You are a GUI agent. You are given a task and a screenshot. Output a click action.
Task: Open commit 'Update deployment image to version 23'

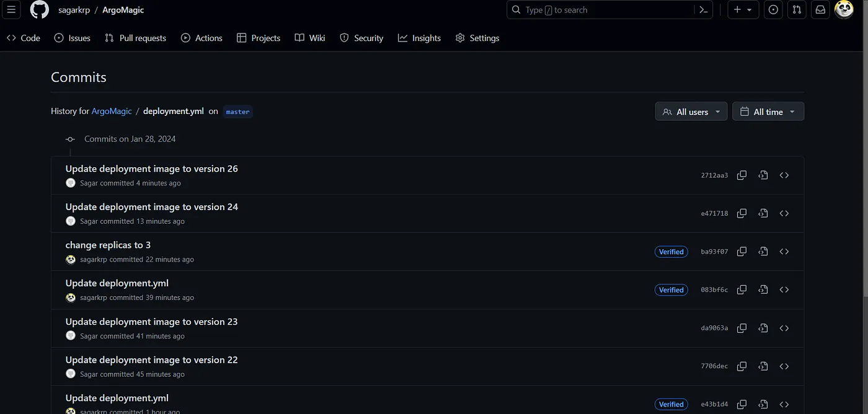152,322
